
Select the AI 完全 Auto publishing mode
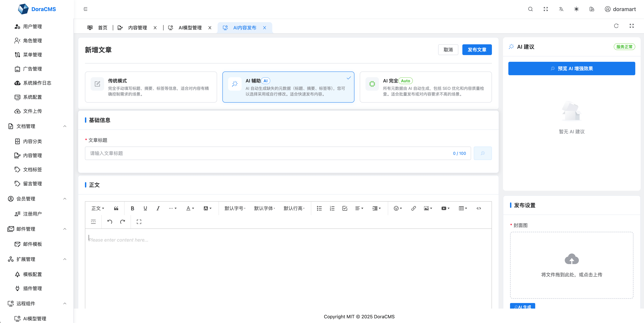point(425,87)
